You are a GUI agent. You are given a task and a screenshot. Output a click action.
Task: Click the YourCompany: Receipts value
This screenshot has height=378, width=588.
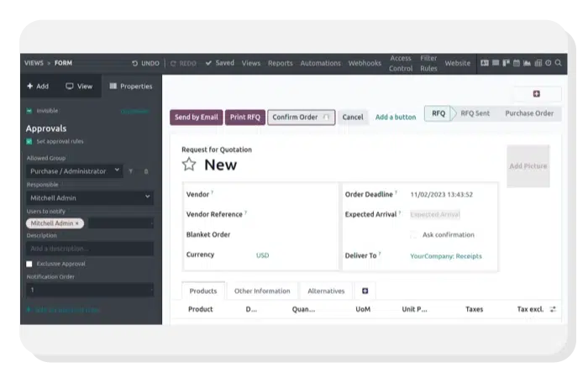pos(446,256)
